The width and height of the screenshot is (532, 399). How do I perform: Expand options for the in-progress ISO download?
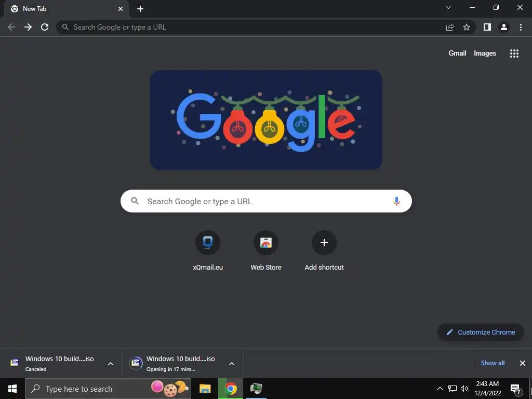pyautogui.click(x=232, y=364)
